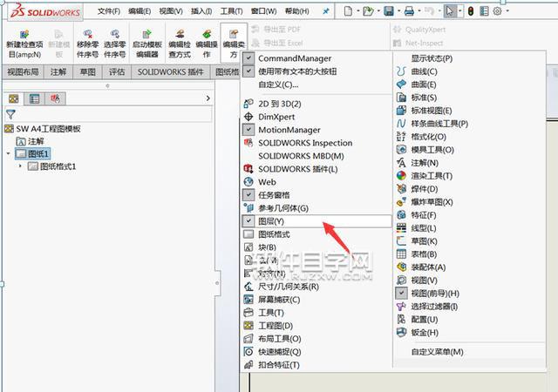This screenshot has height=392, width=558.
Task: Click the Print icon
Action: 409,11
